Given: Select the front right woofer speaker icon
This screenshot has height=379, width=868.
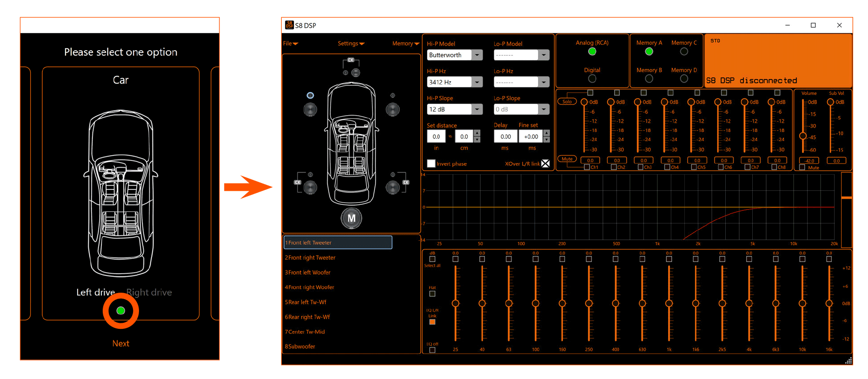Looking at the screenshot, I should pyautogui.click(x=393, y=110).
